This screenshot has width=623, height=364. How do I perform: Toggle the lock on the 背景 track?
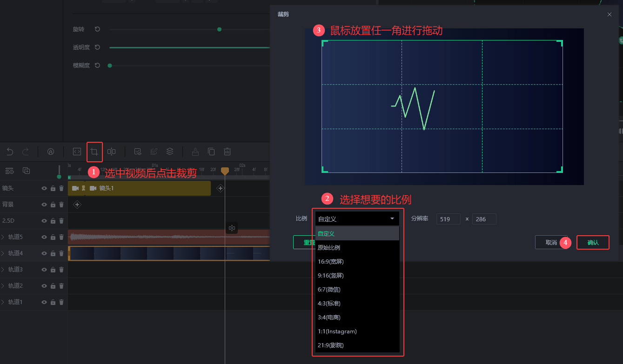[x=53, y=205]
